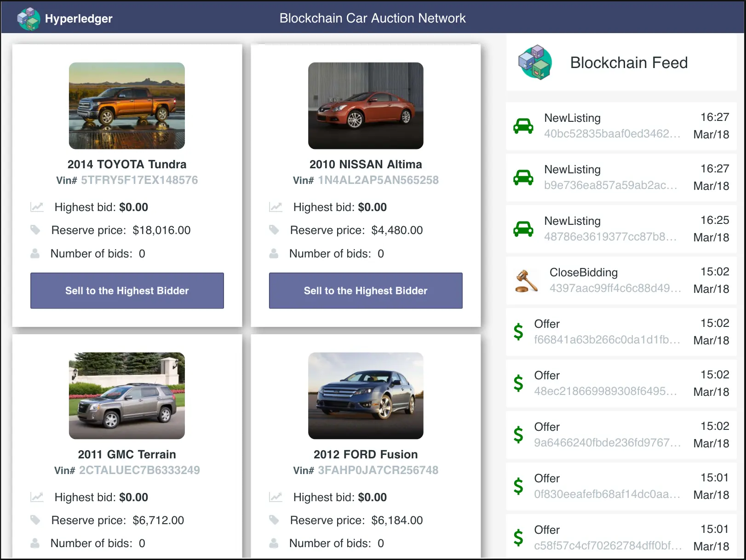Click the VIN 5TFRY5F17EX148576
The height and width of the screenshot is (560, 746).
pos(139,180)
